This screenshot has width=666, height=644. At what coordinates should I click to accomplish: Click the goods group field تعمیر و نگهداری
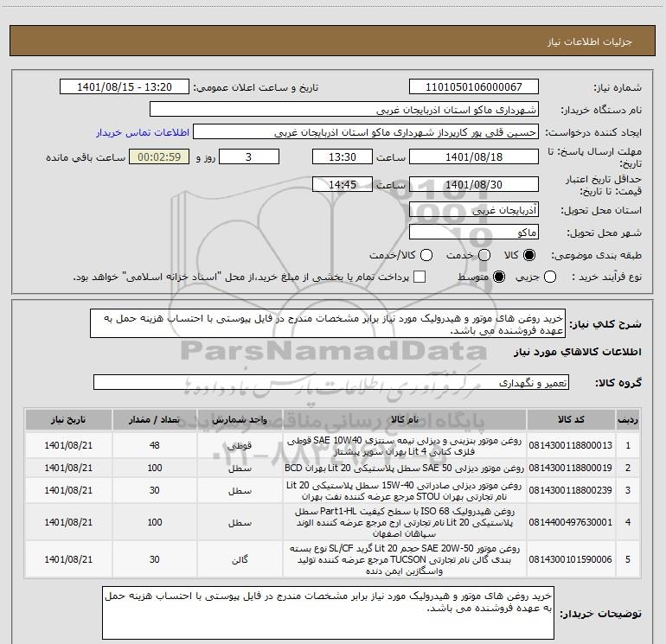(x=331, y=382)
